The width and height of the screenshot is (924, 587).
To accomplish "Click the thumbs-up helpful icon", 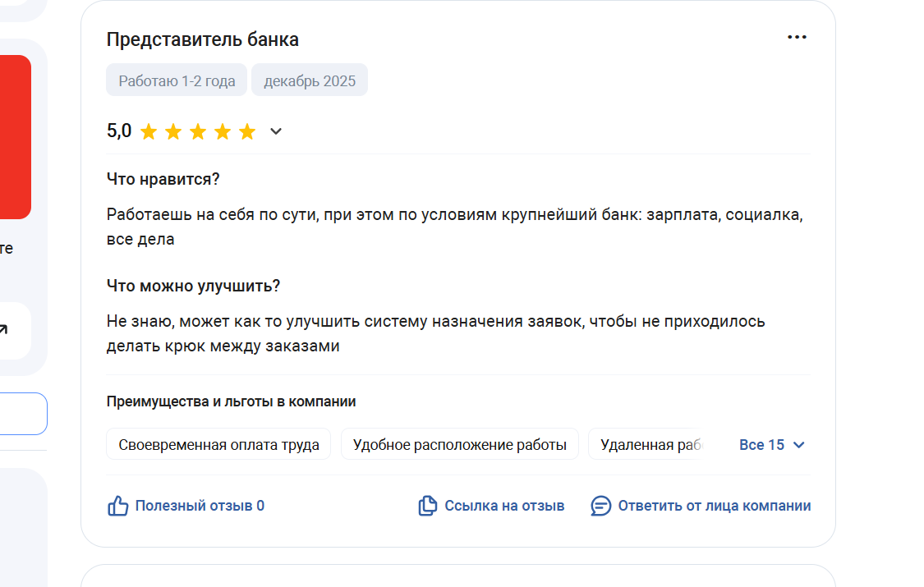I will coord(118,506).
